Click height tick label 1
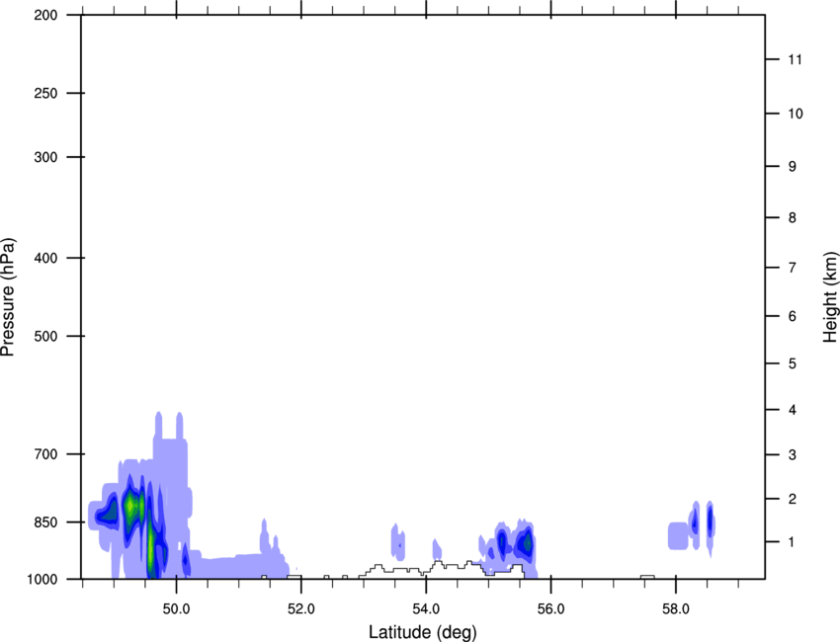The width and height of the screenshot is (840, 642). click(x=792, y=542)
